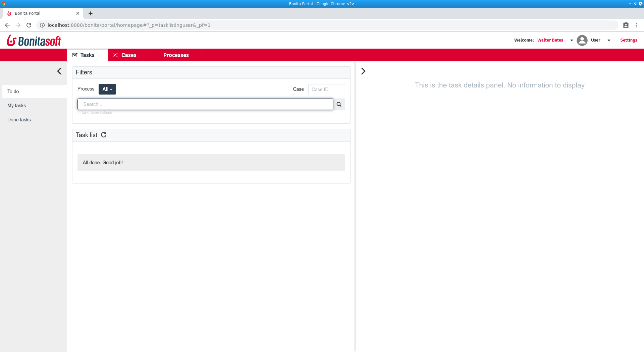Image resolution: width=644 pixels, height=352 pixels.
Task: Expand Walter Bates user dropdown
Action: coord(572,40)
